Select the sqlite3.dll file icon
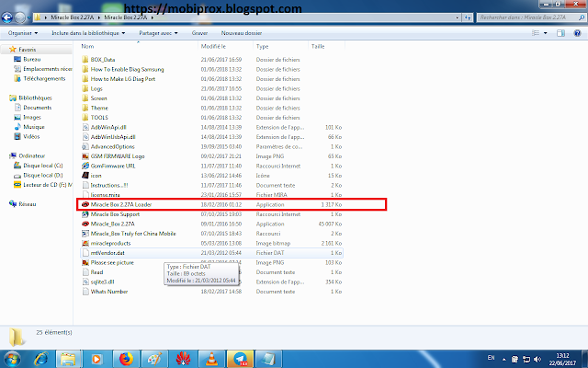Screen dimensions: 588x368 pyautogui.click(x=85, y=282)
